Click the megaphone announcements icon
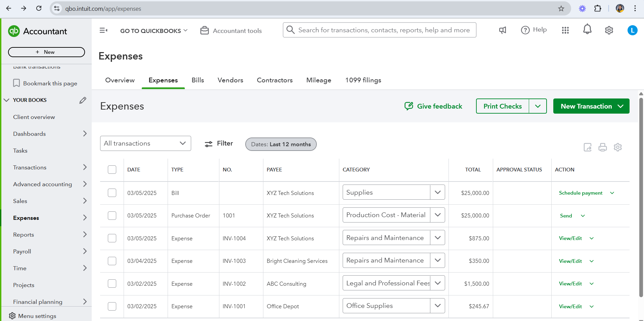The width and height of the screenshot is (644, 321). 503,30
